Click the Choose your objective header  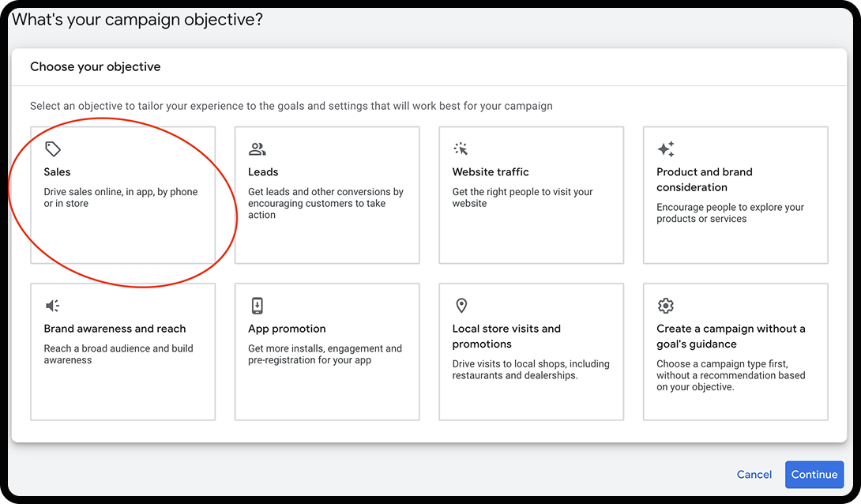click(x=95, y=66)
